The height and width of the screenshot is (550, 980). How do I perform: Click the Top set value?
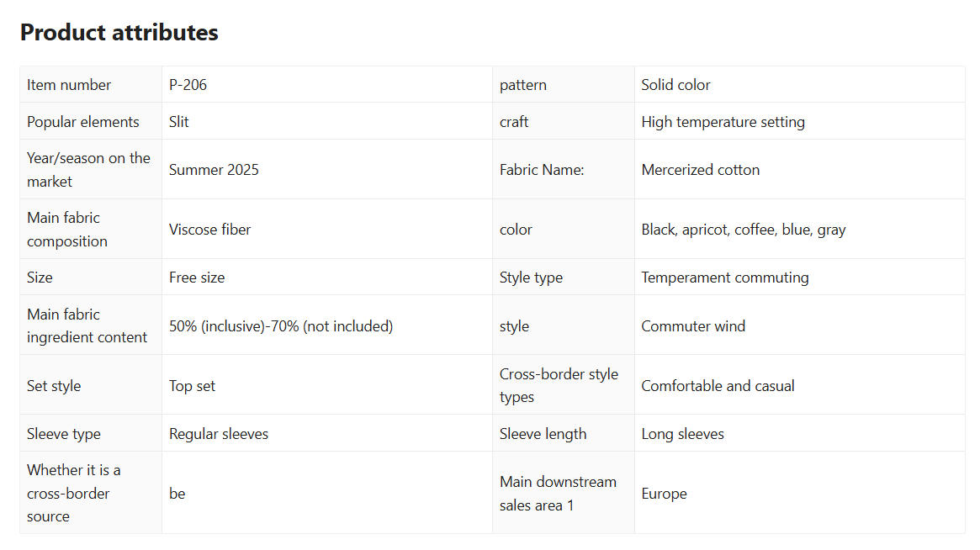[192, 386]
